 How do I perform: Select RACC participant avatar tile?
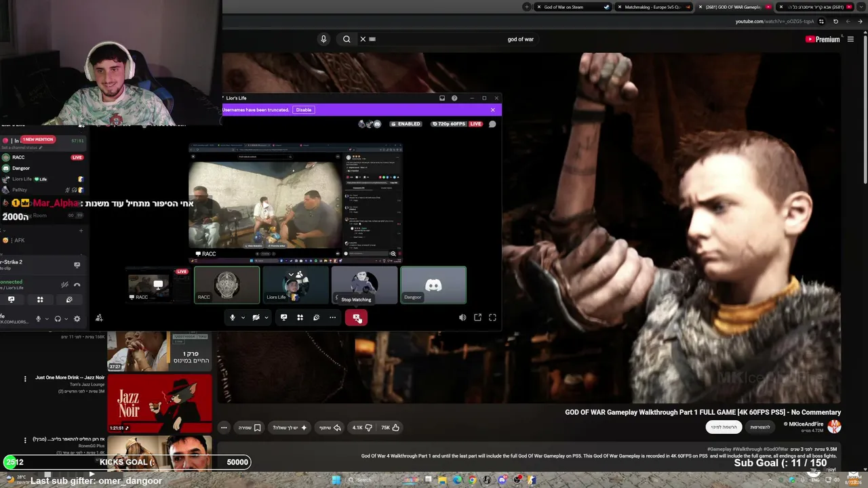pos(226,285)
